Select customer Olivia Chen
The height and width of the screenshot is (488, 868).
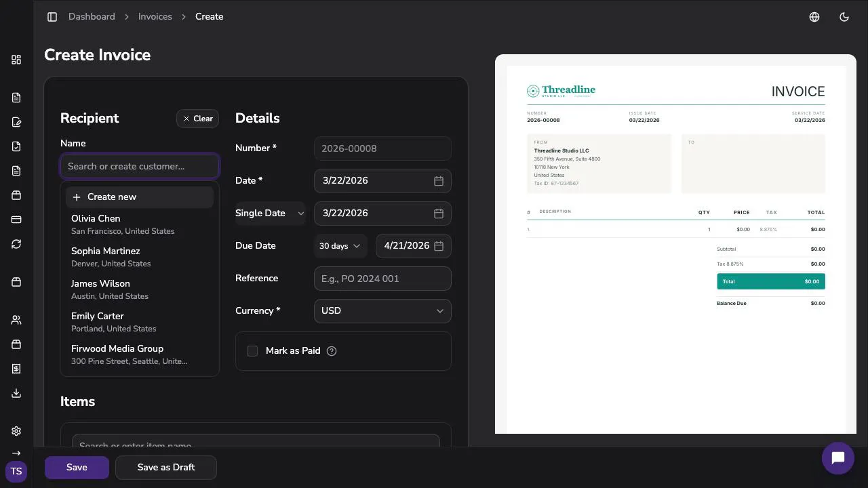click(140, 224)
